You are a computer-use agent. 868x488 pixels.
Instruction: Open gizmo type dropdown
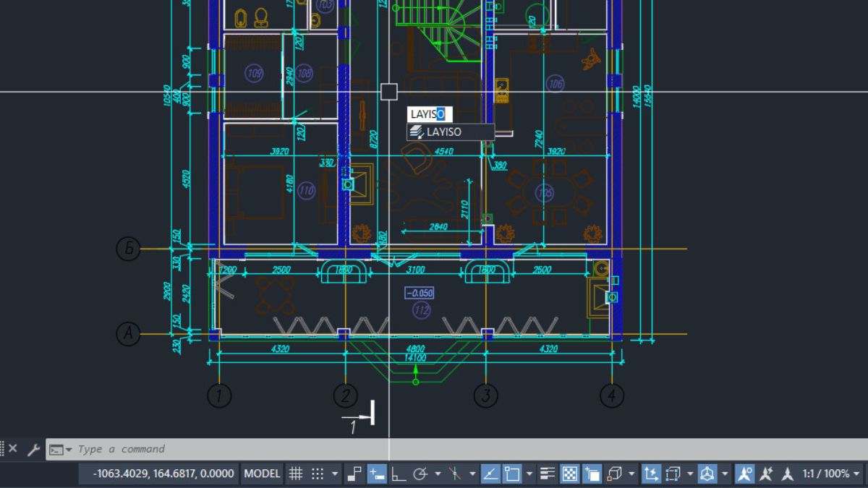(x=724, y=474)
